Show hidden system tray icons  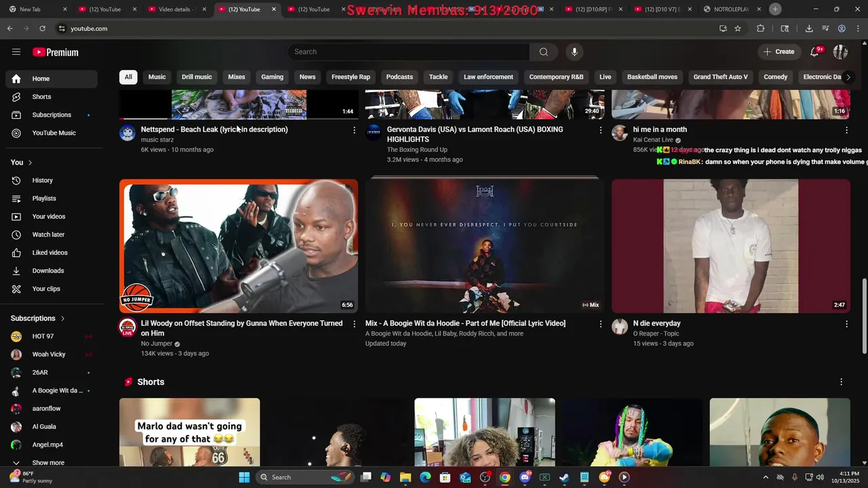(766, 477)
